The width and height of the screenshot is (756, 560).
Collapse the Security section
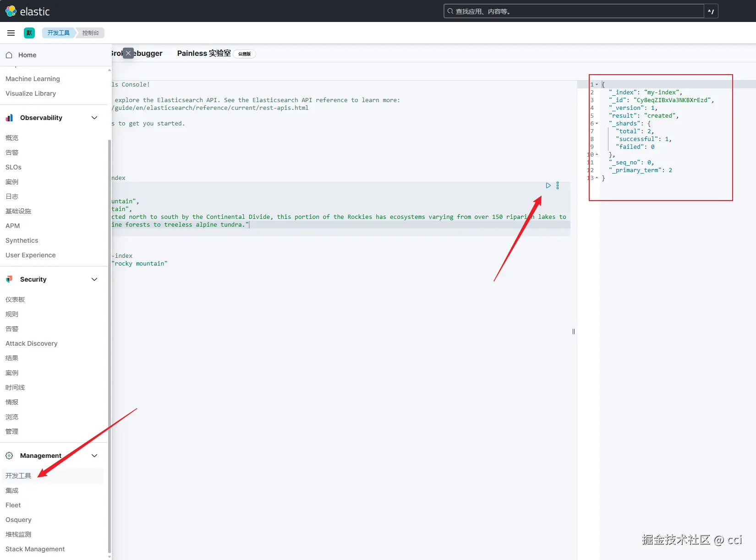(x=94, y=279)
